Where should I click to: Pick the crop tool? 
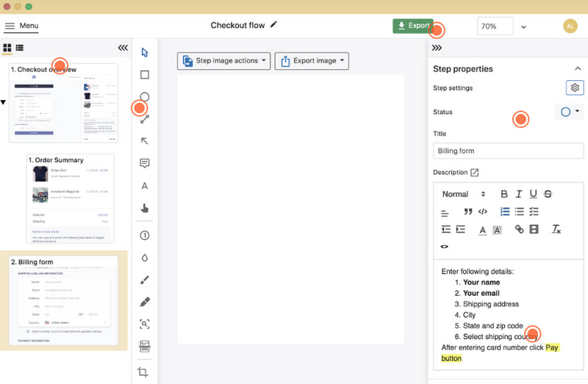tap(143, 372)
